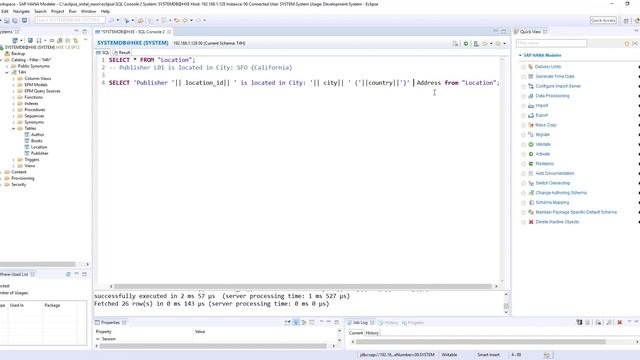Click the Migrate icon in Quick View
The image size is (640, 360).
click(x=531, y=135)
